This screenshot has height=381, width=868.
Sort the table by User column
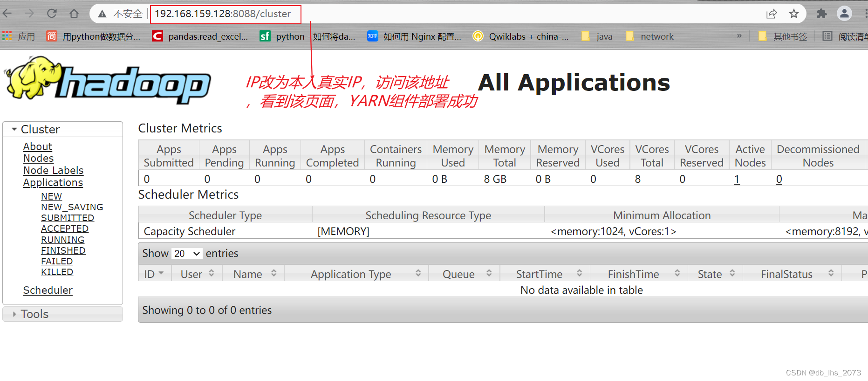pyautogui.click(x=197, y=274)
